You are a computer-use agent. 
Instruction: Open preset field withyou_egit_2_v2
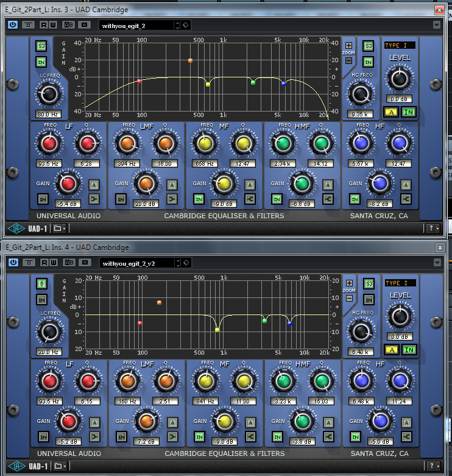pyautogui.click(x=137, y=263)
